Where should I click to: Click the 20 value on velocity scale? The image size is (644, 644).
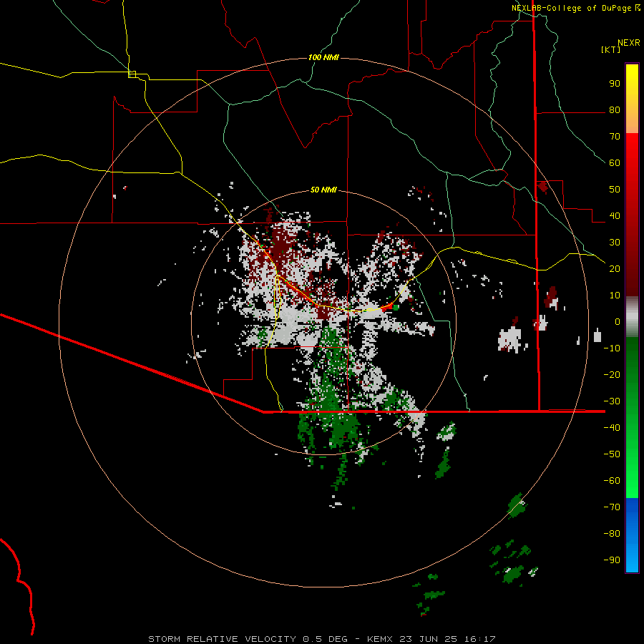point(615,268)
